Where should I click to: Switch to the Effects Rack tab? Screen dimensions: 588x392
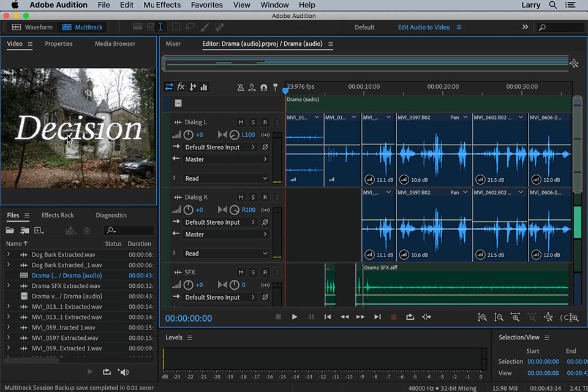[58, 216]
